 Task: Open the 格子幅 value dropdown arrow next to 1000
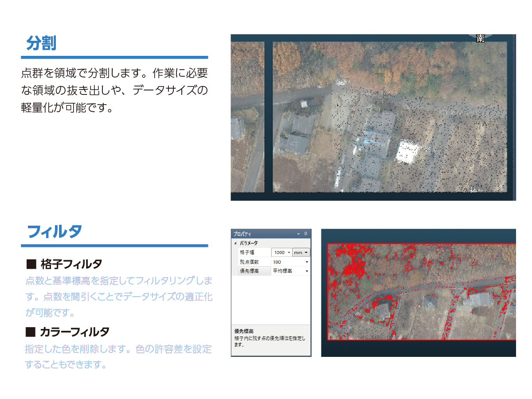click(289, 252)
